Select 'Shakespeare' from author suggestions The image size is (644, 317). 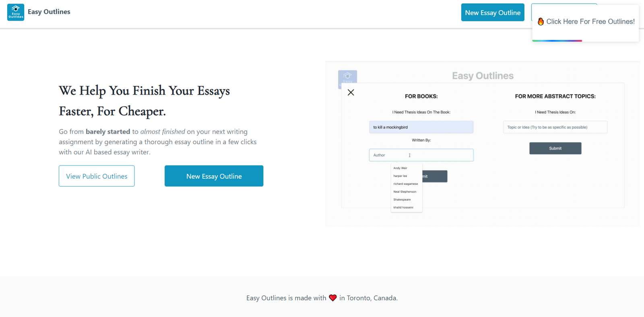coord(402,199)
